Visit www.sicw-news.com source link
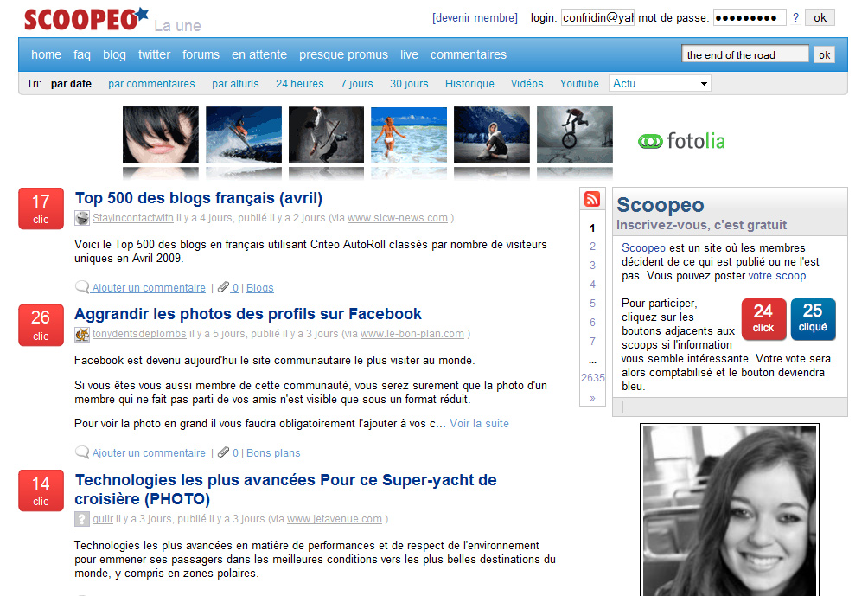868x596 pixels. pyautogui.click(x=398, y=218)
